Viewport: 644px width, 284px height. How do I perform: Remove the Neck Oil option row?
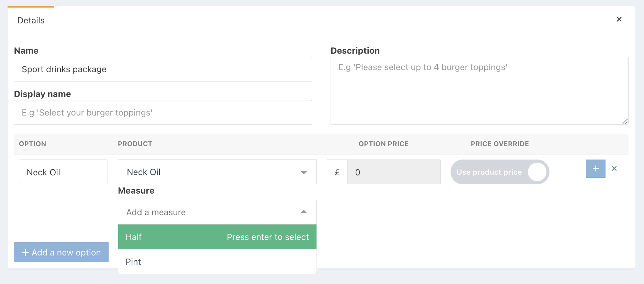pos(614,168)
